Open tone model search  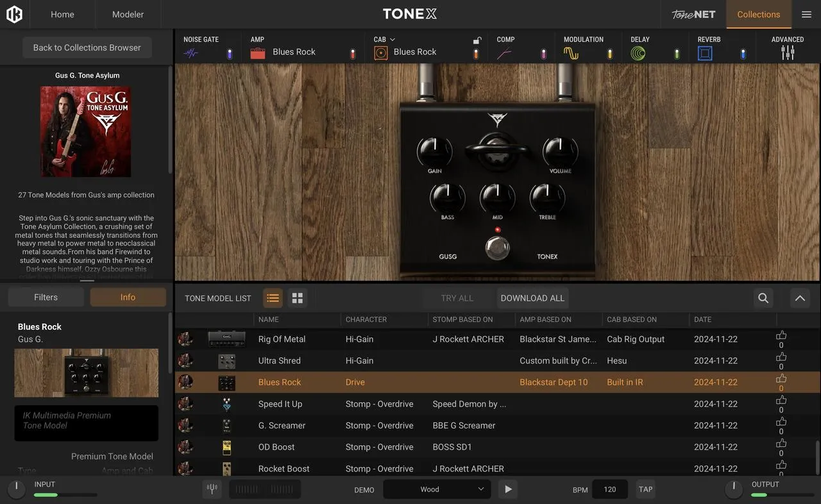(x=763, y=298)
